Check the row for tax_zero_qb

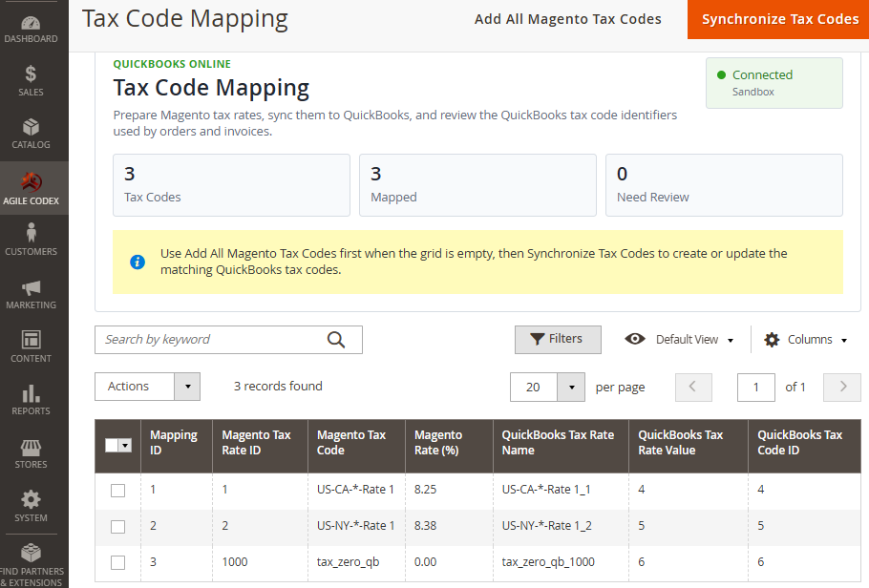[117, 562]
